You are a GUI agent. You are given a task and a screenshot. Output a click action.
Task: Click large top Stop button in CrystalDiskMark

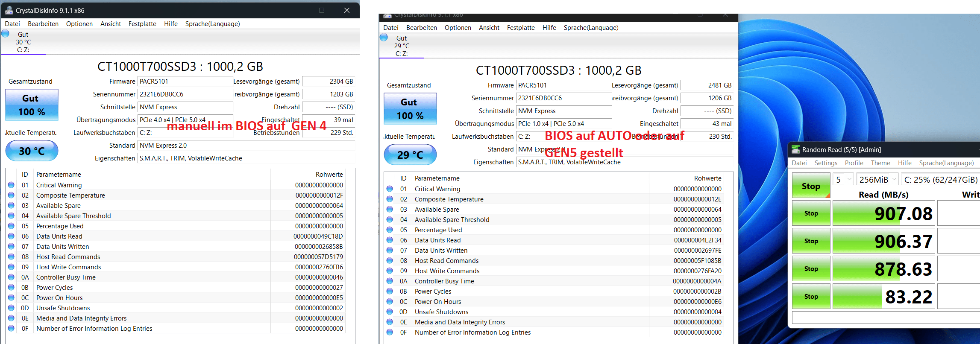(x=811, y=186)
